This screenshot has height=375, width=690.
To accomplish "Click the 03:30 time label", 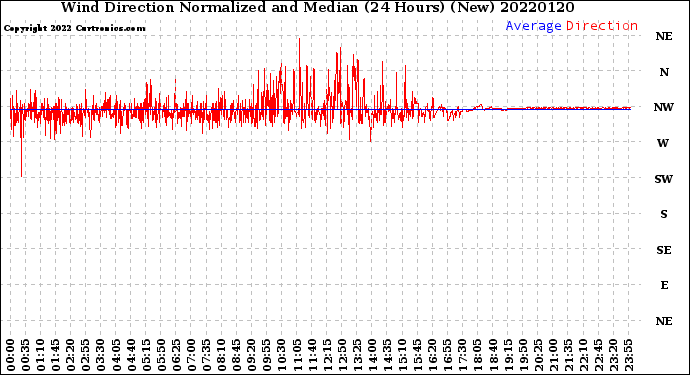I will pos(101,355).
